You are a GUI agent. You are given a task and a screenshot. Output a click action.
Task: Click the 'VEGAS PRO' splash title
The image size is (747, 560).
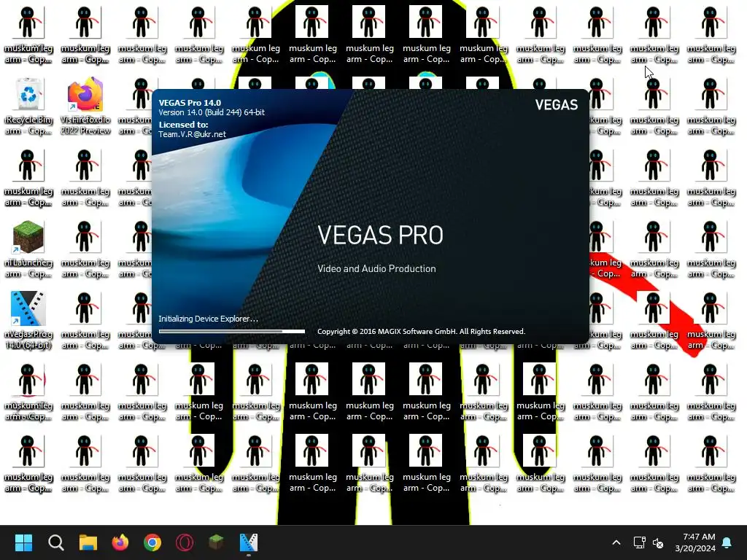click(x=380, y=235)
